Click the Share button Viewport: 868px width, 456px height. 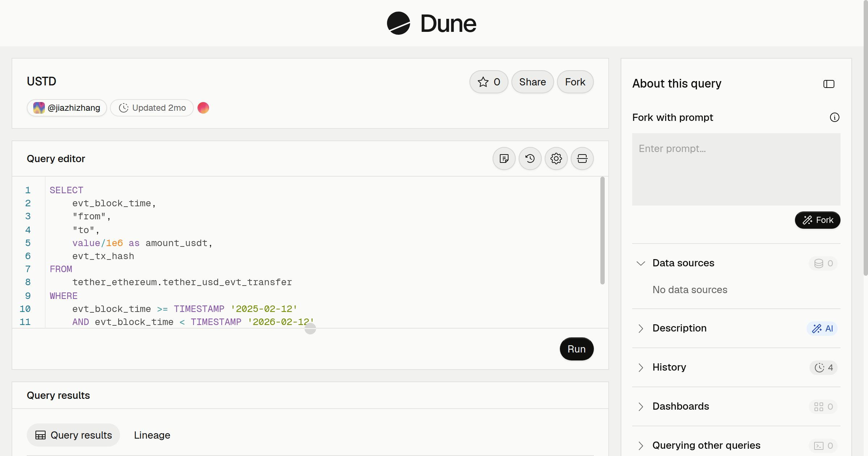[532, 82]
